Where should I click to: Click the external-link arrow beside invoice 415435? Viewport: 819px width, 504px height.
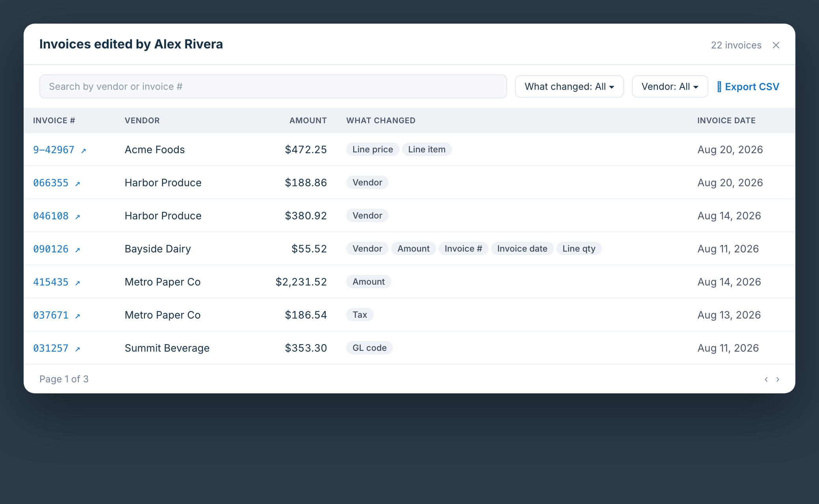pyautogui.click(x=78, y=283)
